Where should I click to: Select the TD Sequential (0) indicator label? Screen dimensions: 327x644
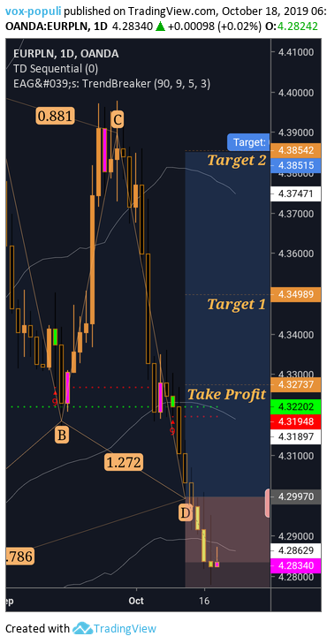click(56, 69)
